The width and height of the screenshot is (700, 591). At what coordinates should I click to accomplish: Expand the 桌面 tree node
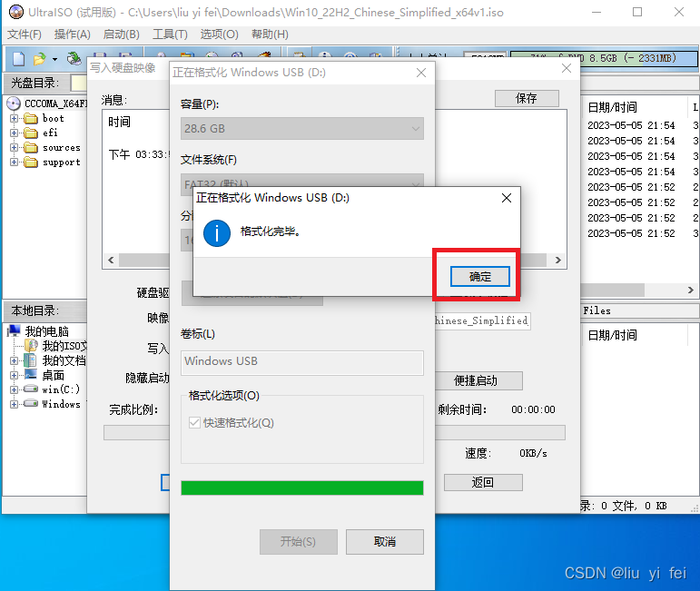[14, 376]
